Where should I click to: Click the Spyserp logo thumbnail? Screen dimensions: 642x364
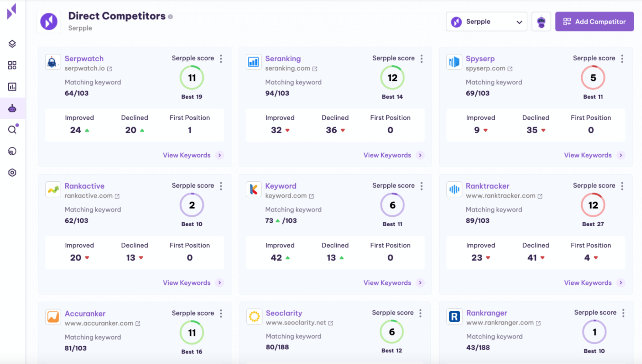click(x=454, y=62)
